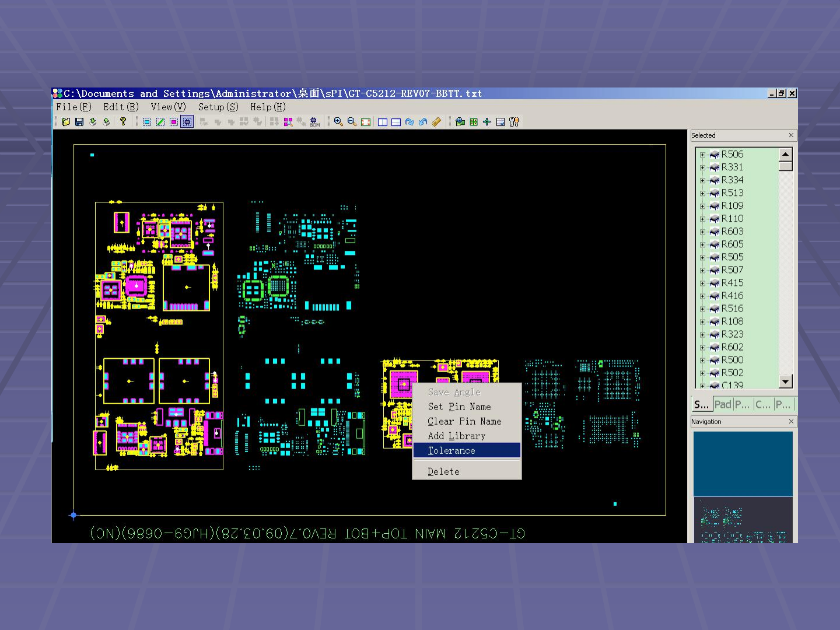Viewport: 840px width, 630px height.
Task: Open the Setup(S) menu
Action: [218, 107]
